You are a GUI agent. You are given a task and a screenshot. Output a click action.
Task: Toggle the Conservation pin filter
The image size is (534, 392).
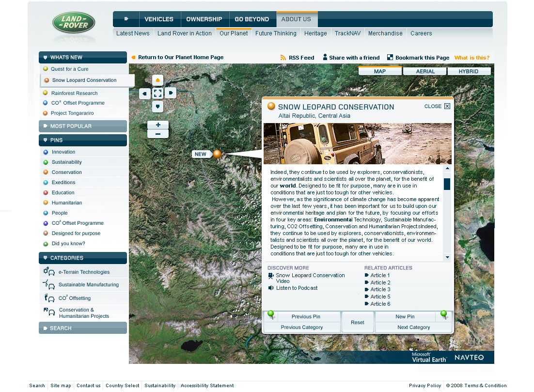pos(83,172)
